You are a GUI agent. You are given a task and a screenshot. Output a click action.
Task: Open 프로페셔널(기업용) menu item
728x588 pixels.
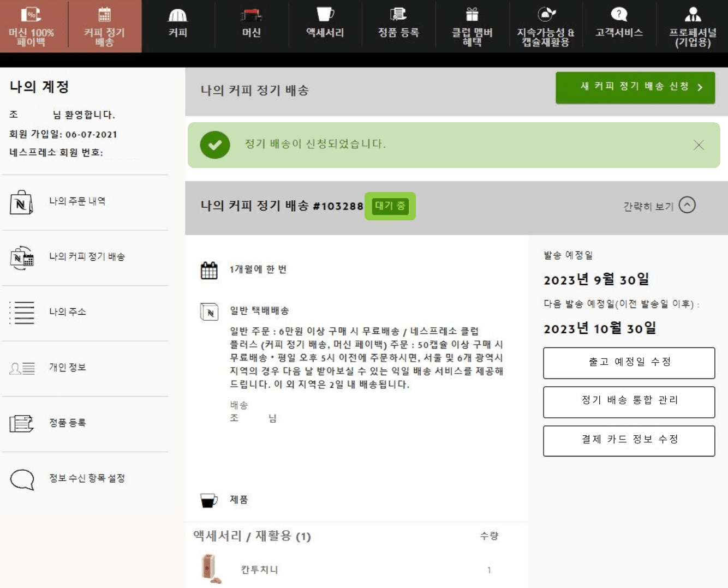[693, 26]
